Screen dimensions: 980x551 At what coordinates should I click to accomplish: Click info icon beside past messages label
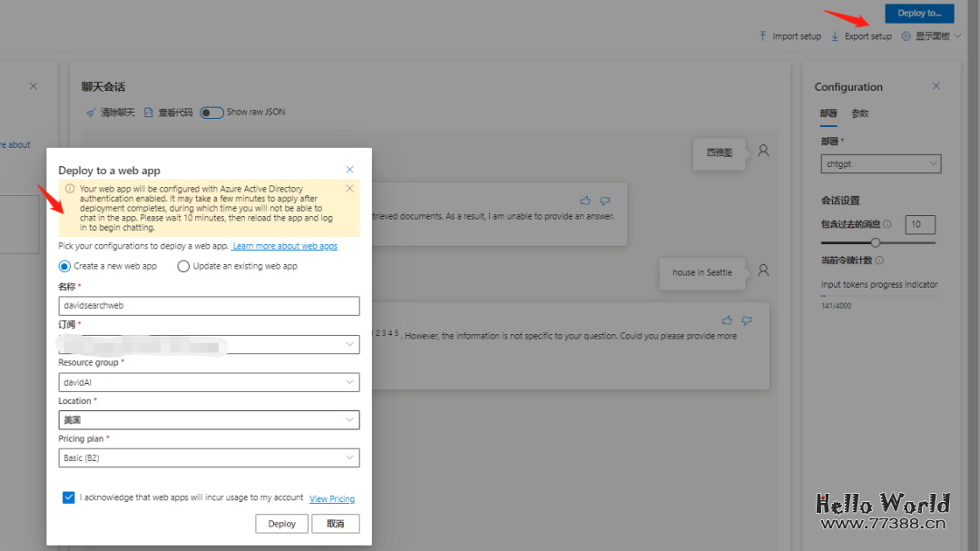(x=887, y=224)
